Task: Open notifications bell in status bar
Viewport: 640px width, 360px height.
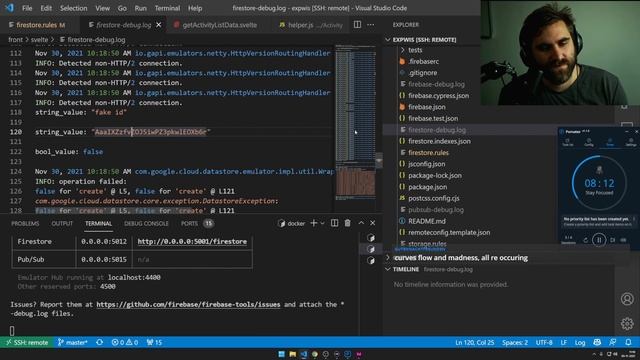Action: coord(628,342)
